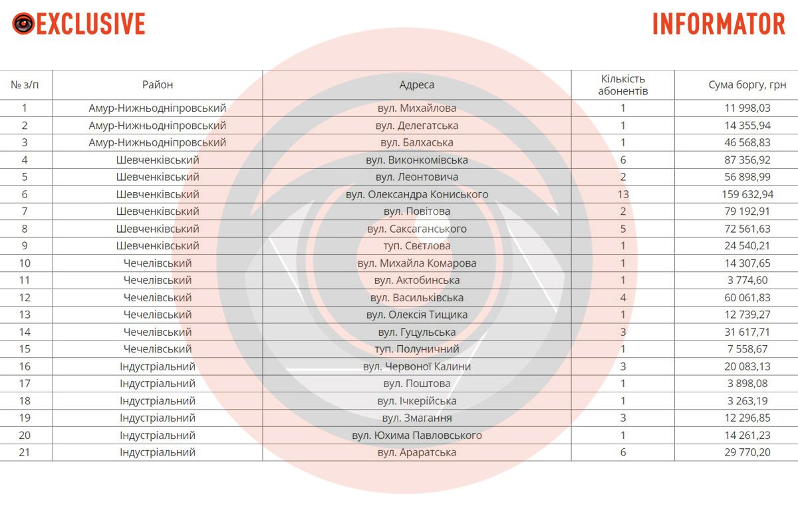
Task: Click the Район column header
Action: coord(158,84)
